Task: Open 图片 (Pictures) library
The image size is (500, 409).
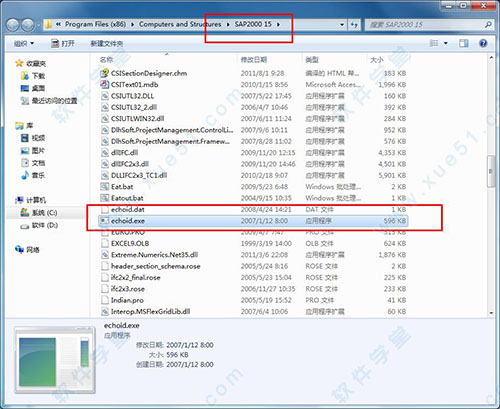Action: (x=33, y=151)
